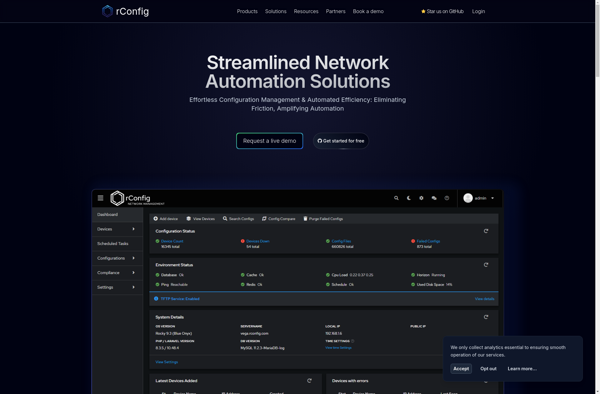This screenshot has width=600, height=394.
Task: Open the Failed Configs link
Action: point(428,241)
